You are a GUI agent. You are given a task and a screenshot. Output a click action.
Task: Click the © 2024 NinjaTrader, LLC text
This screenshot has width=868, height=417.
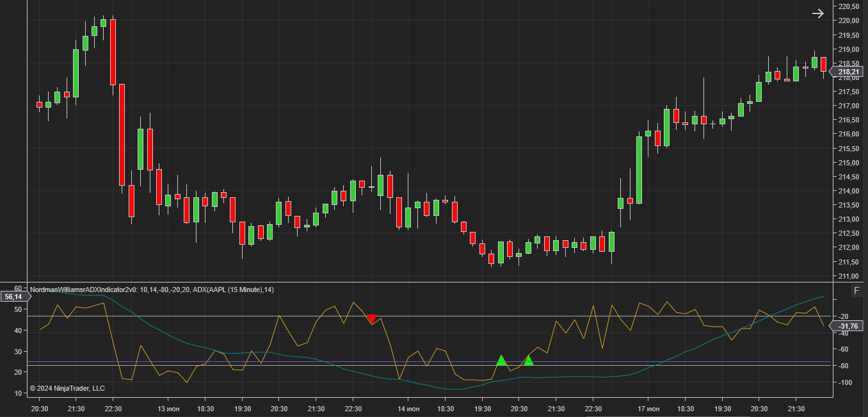point(67,388)
